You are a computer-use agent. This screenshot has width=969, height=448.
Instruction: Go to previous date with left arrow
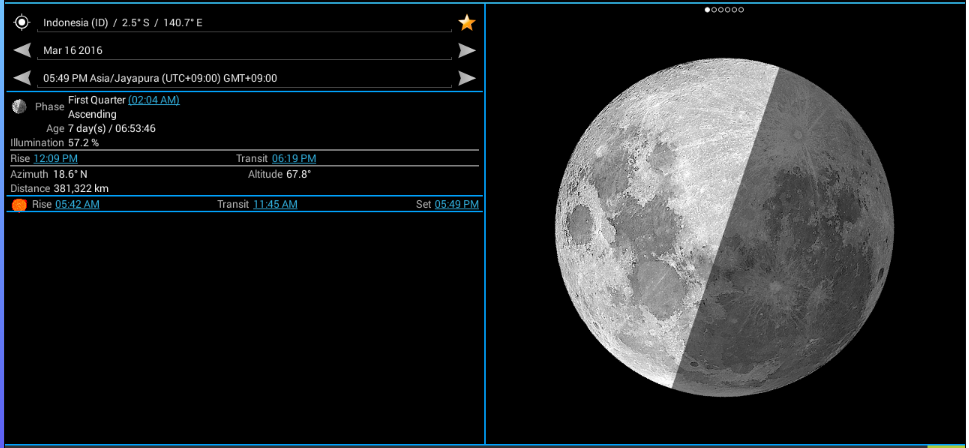coord(22,51)
